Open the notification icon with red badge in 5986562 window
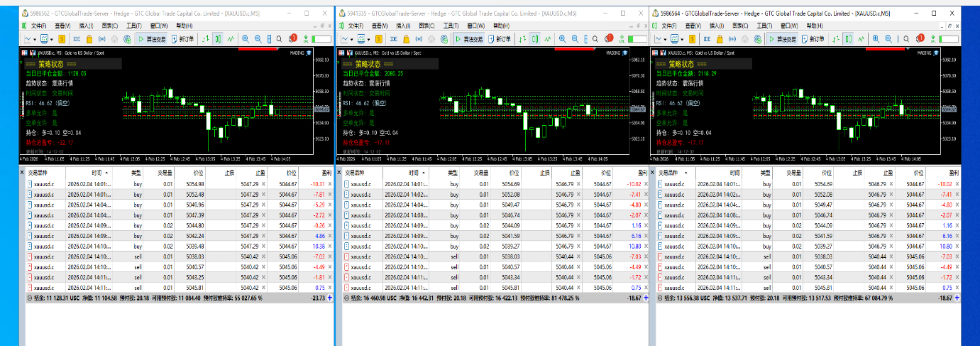Image resolution: width=980 pixels, height=346 pixels. pos(292,38)
